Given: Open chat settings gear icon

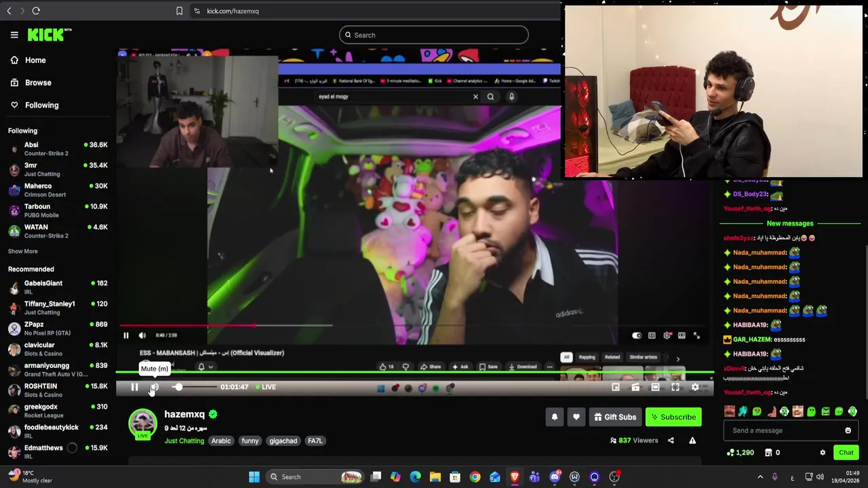Looking at the screenshot, I should point(823,453).
